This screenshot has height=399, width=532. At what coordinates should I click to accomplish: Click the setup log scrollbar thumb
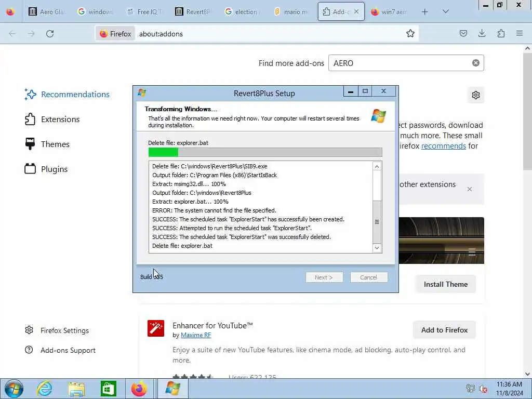[x=377, y=221]
